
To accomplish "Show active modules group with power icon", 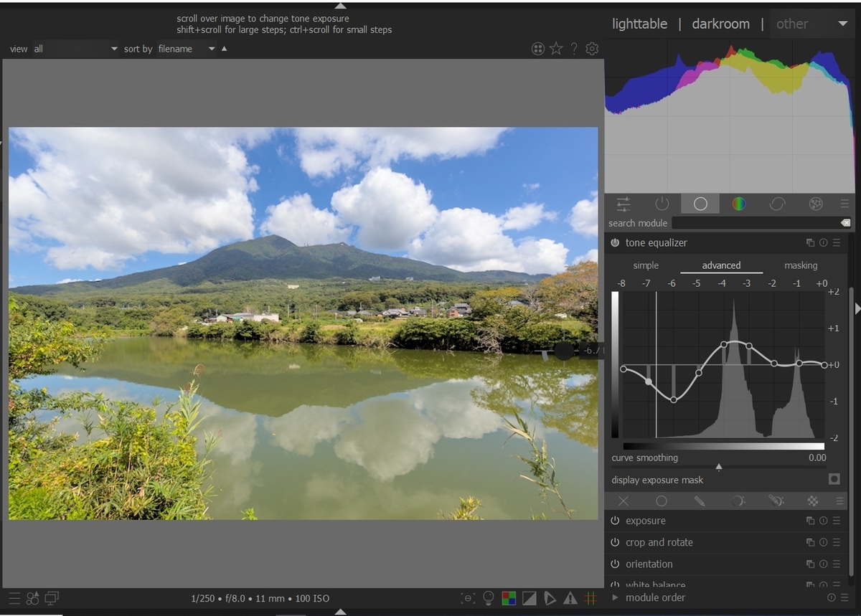I will (662, 204).
